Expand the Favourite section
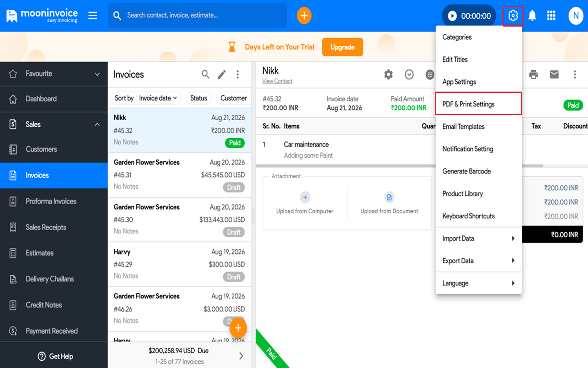The height and width of the screenshot is (368, 588). (54, 74)
